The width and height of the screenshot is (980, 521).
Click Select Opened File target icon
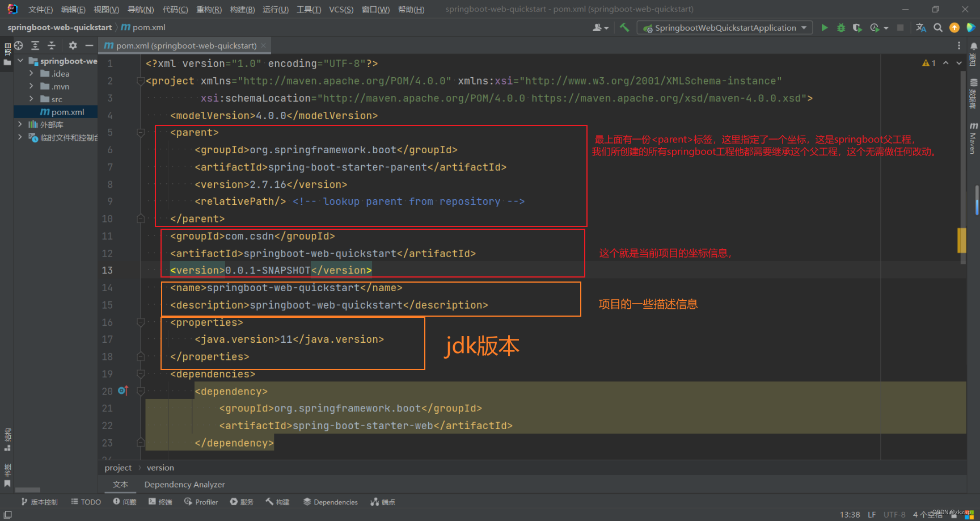coord(19,45)
